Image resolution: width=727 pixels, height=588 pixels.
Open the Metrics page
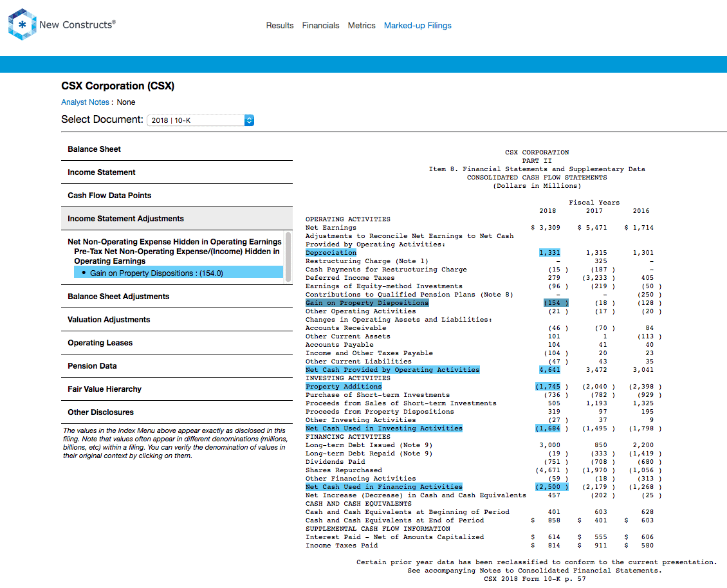pos(362,26)
